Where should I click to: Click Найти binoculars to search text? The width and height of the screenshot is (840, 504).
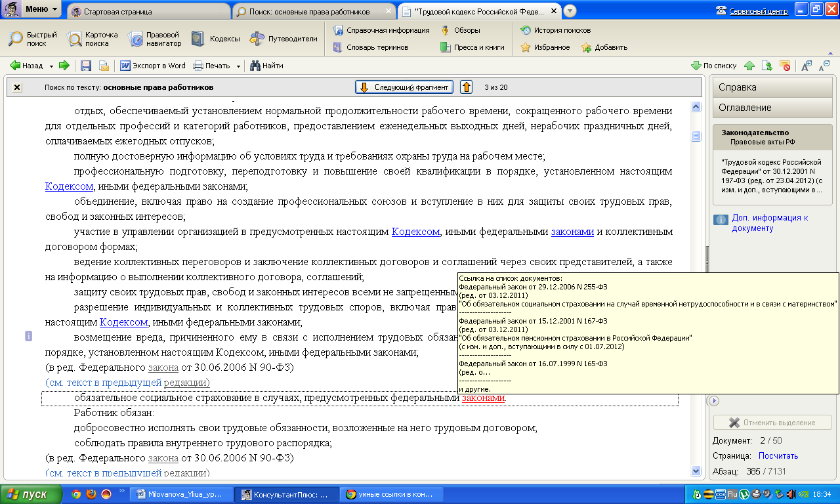[267, 66]
